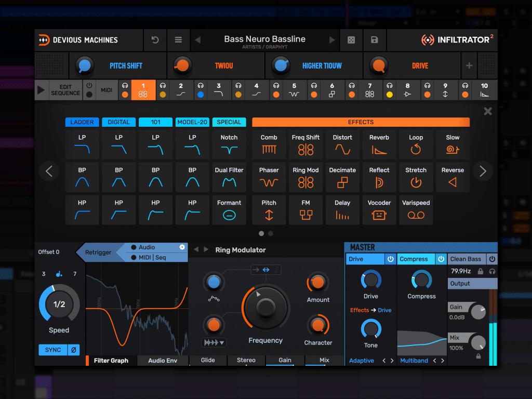Switch to the Mix tab

324,361
